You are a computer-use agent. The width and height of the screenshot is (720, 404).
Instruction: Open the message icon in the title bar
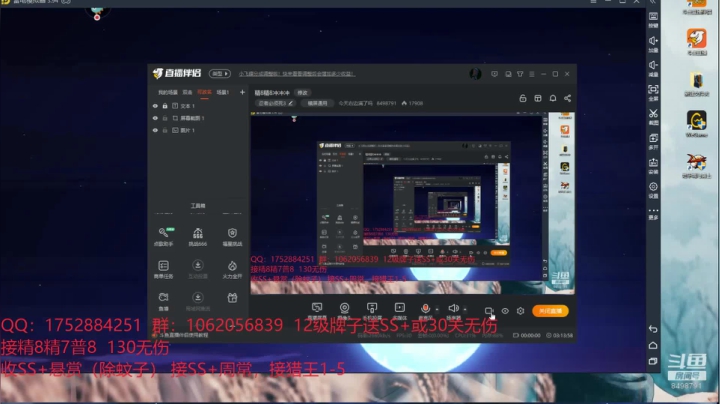coord(494,74)
